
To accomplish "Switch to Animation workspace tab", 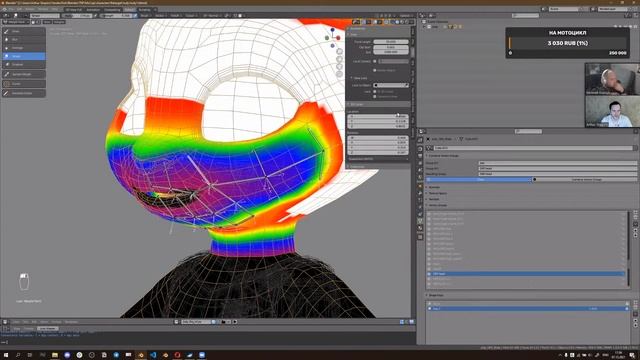I will [93, 9].
